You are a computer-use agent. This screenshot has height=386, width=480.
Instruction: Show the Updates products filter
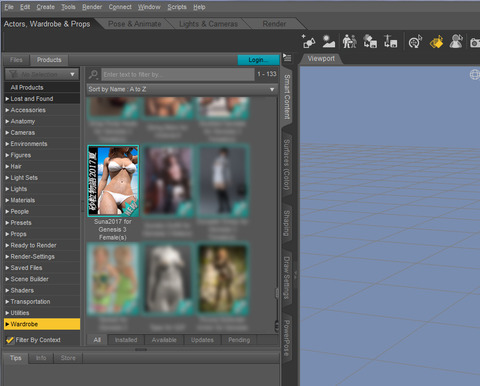tap(202, 340)
